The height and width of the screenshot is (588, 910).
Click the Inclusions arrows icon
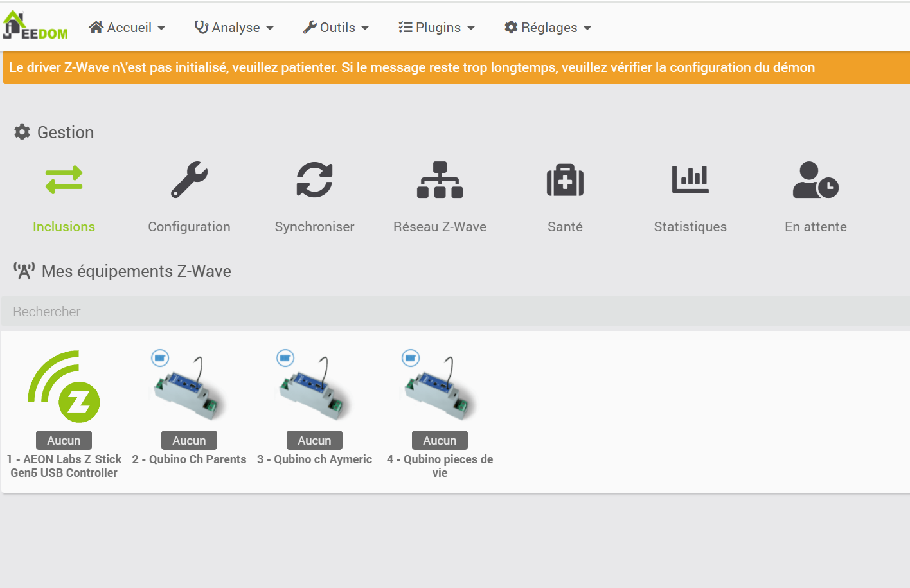click(64, 180)
